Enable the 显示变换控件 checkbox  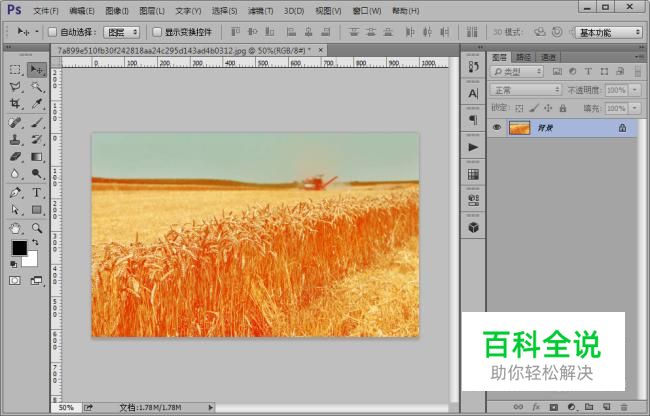tap(157, 32)
